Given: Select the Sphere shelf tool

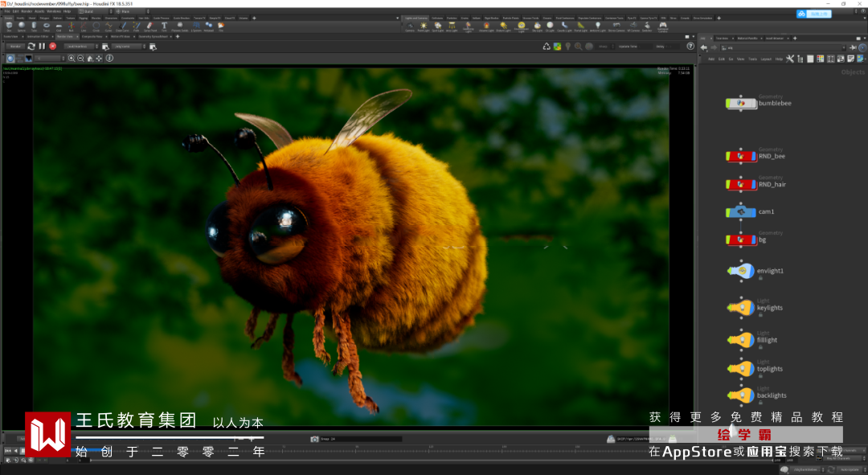Looking at the screenshot, I should point(22,26).
